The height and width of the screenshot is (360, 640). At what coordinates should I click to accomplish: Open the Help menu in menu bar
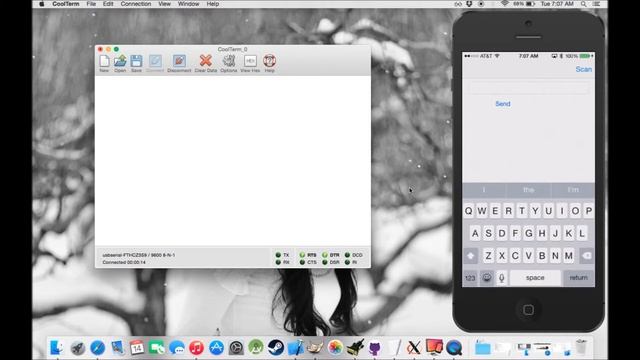[x=213, y=4]
